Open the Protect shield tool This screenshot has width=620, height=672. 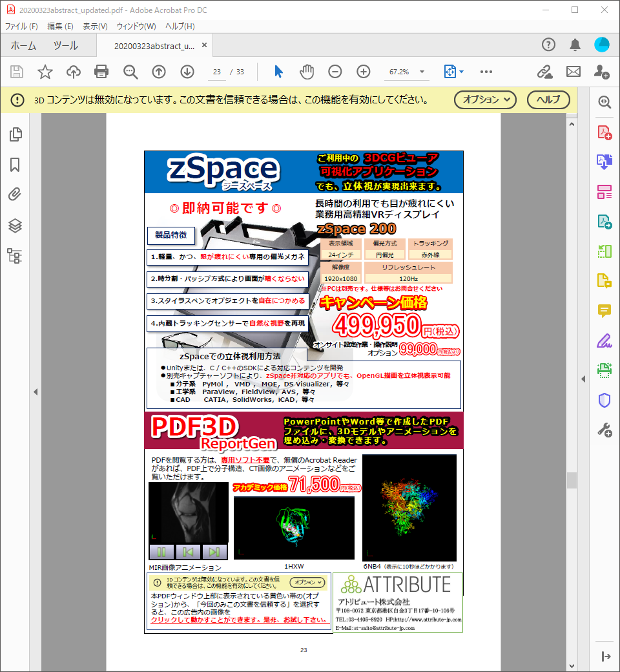(604, 400)
